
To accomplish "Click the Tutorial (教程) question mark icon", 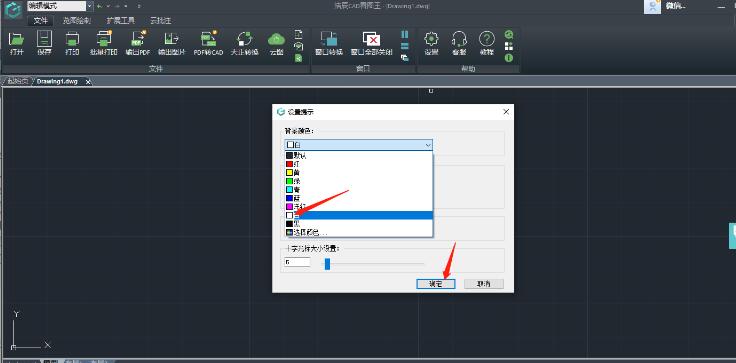I will point(487,39).
